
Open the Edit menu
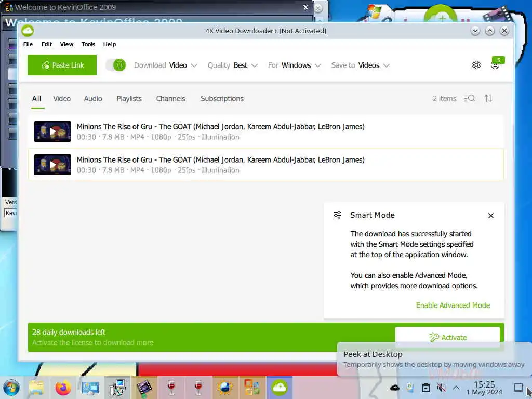point(46,44)
